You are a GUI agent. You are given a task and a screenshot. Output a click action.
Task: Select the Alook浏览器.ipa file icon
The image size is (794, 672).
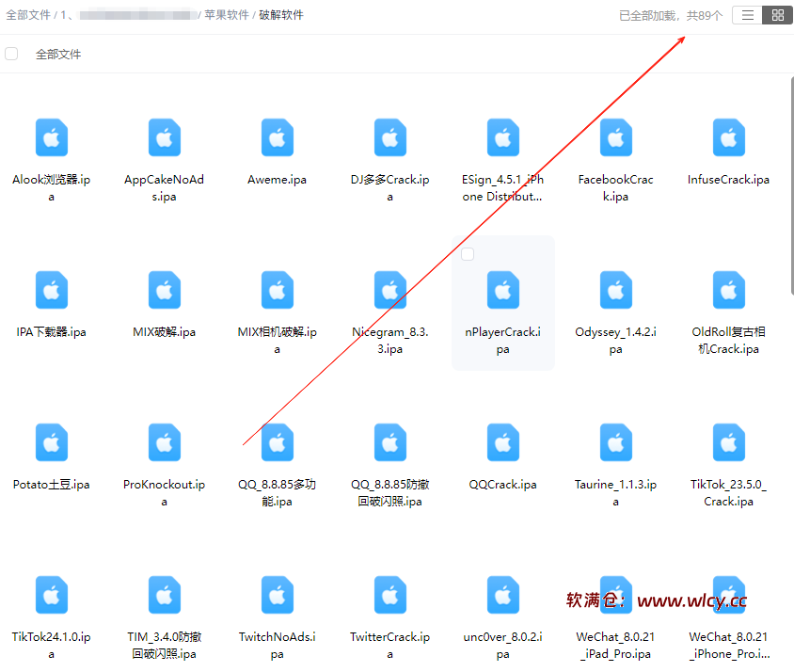pyautogui.click(x=51, y=137)
